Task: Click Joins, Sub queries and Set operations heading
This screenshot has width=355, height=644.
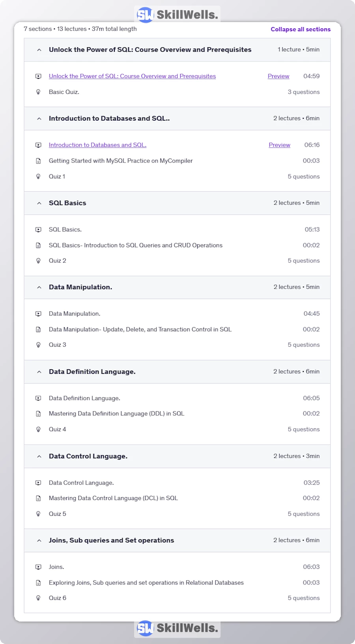Action: tap(111, 540)
